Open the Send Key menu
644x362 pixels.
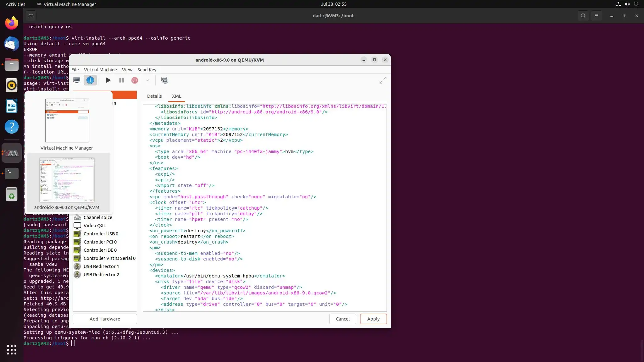[x=147, y=70]
